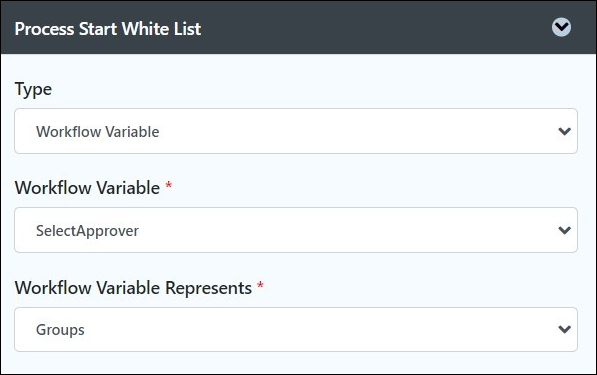Viewport: 597px width, 375px height.
Task: Click the red asterisk after Workflow Variable label
Action: point(168,185)
